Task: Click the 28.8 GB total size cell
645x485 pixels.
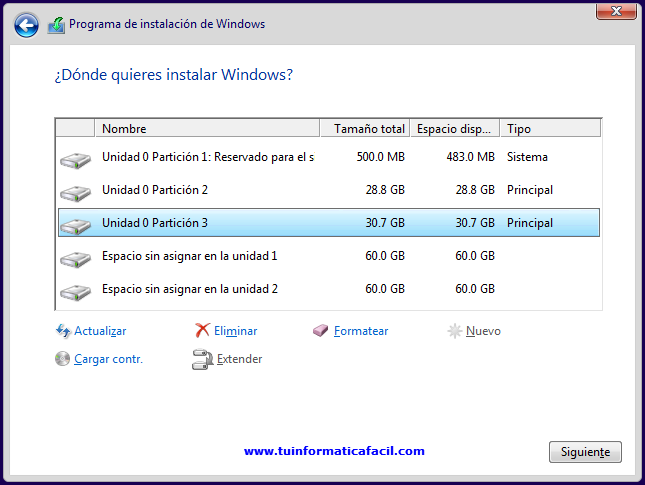Action: click(x=385, y=190)
